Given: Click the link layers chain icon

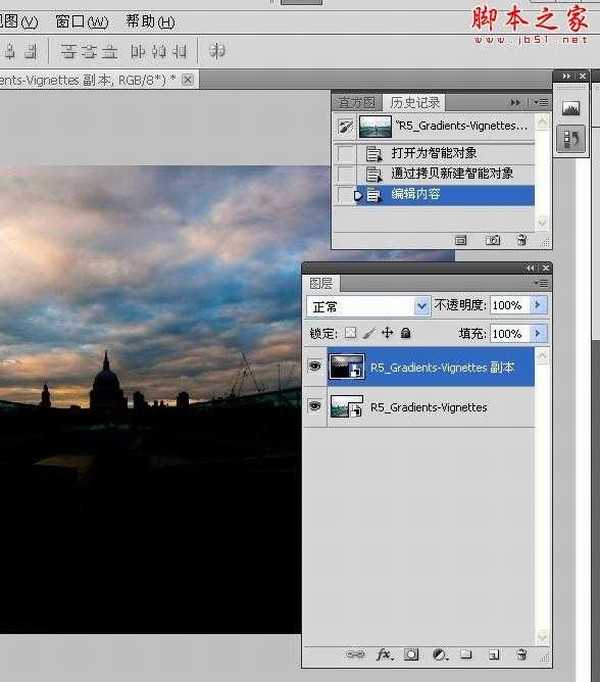Looking at the screenshot, I should coord(356,655).
